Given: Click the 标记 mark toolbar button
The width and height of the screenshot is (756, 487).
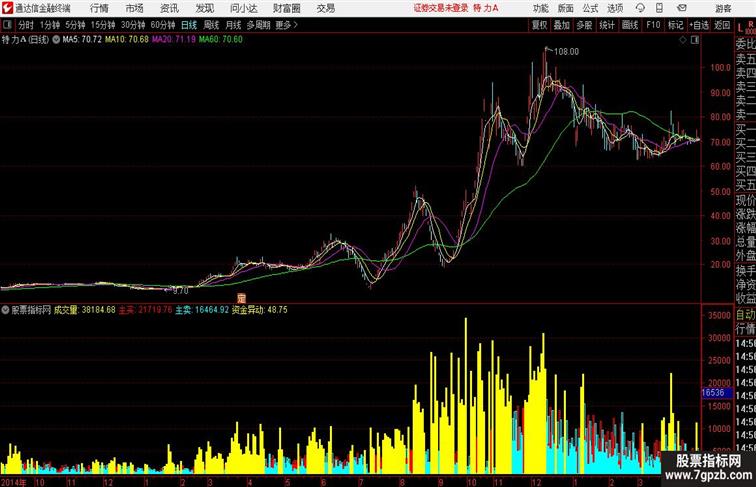Looking at the screenshot, I should [675, 25].
